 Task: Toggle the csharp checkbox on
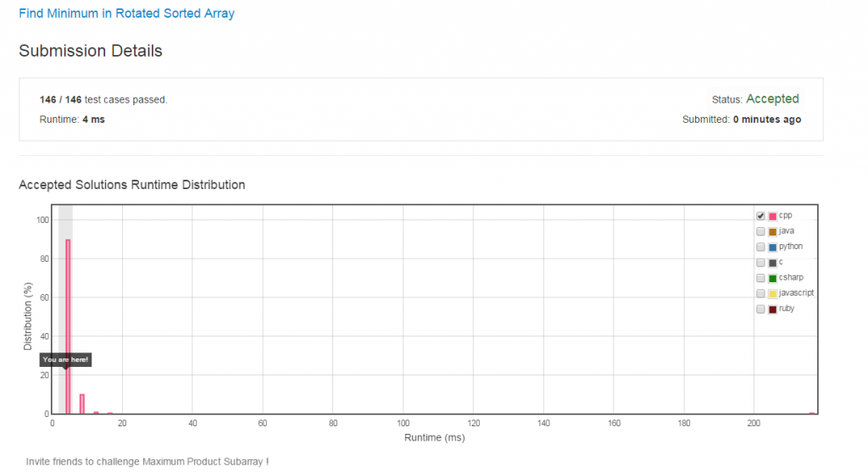[760, 278]
